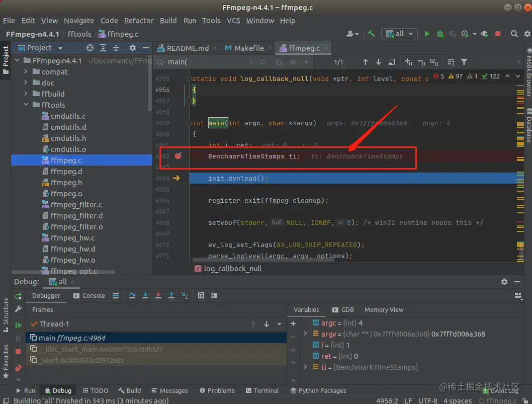This screenshot has height=404, width=532.
Task: Open Problems tool window
Action: 217,390
